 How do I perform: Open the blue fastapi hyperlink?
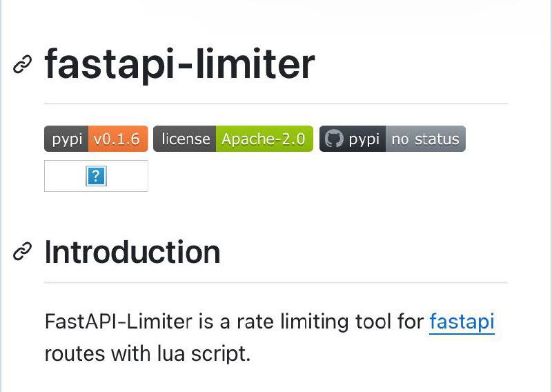pyautogui.click(x=462, y=321)
